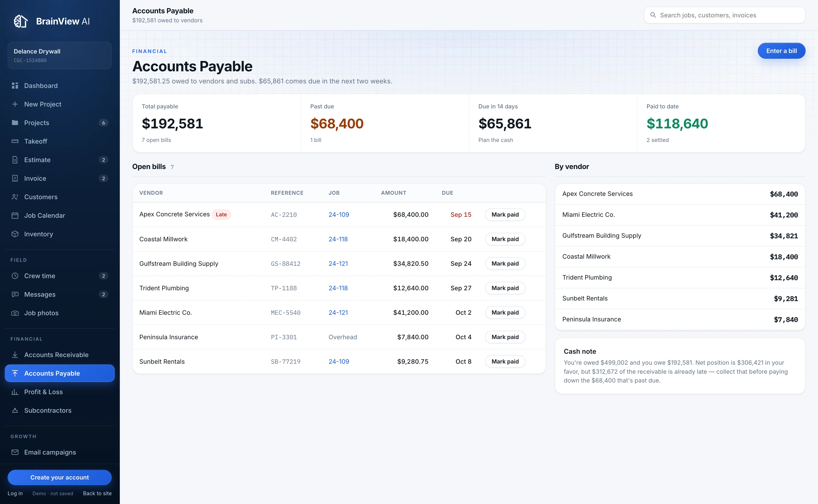Mark the Sunbelt Rentals bill paid
818x504 pixels.
505,362
